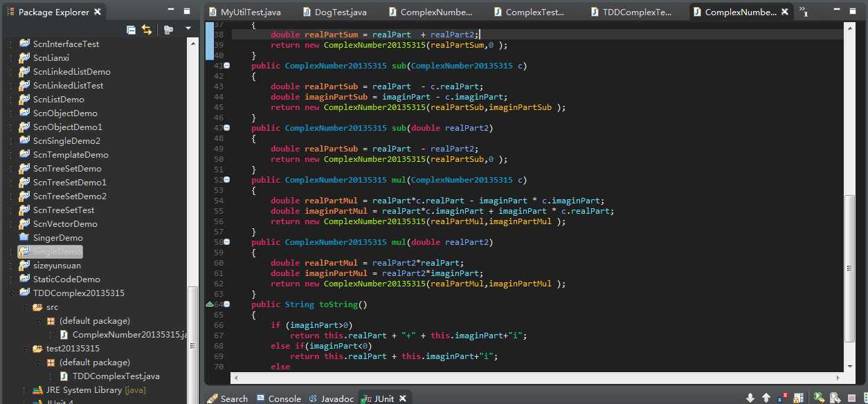Open the first ComplexNumbe... editor tab
Viewport: 868px width, 404px height.
coord(431,12)
